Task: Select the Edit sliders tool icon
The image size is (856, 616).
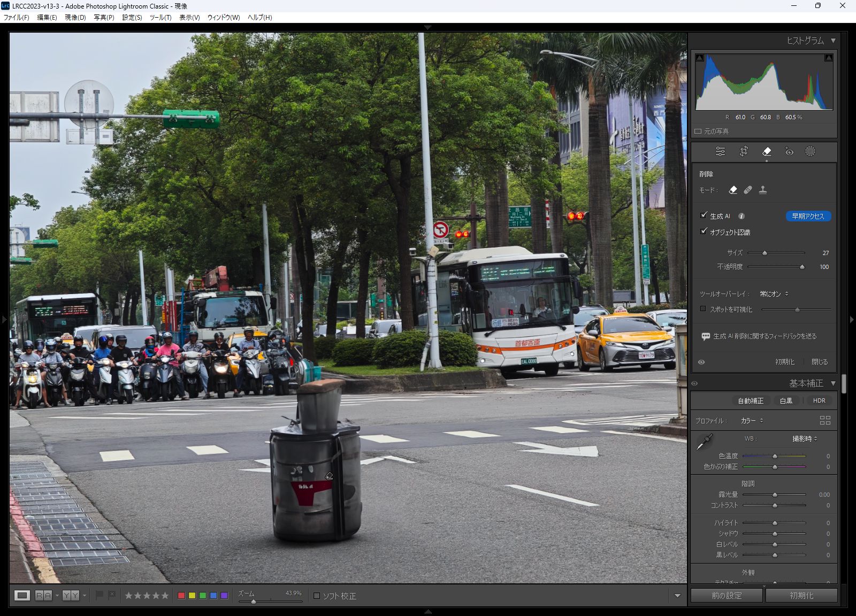Action: point(720,152)
